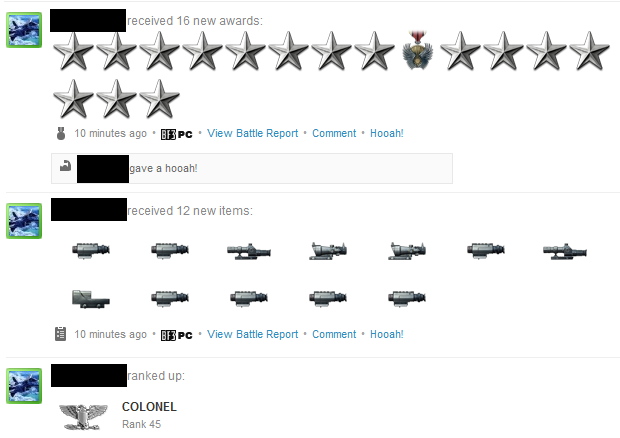This screenshot has width=620, height=438.
Task: Select the first scope in items row
Action: click(91, 251)
